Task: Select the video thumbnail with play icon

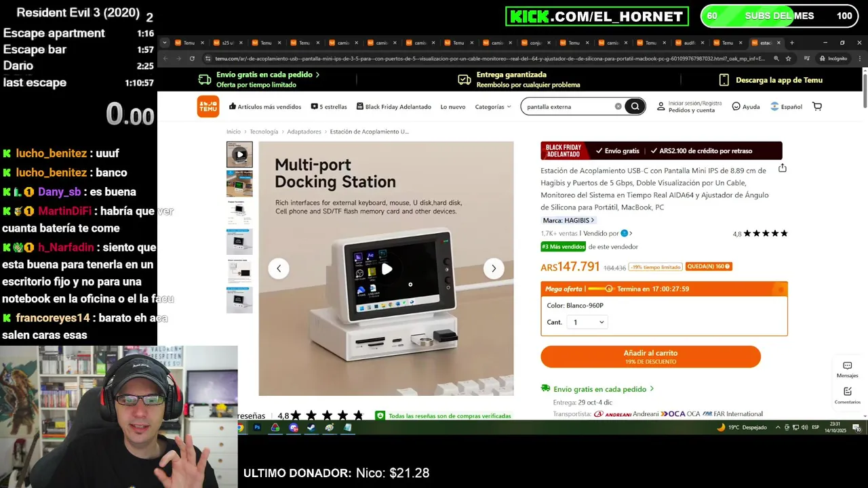Action: (x=239, y=155)
